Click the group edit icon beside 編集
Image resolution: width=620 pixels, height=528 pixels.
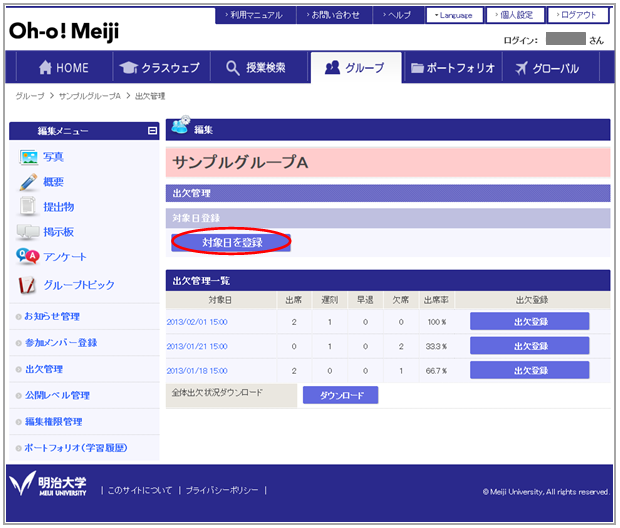tap(181, 125)
